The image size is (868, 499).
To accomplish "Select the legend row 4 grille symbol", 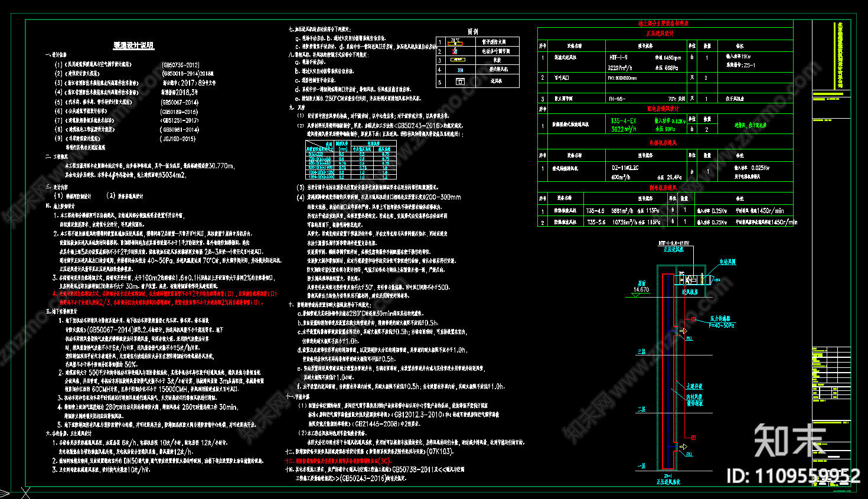I will tap(460, 70).
